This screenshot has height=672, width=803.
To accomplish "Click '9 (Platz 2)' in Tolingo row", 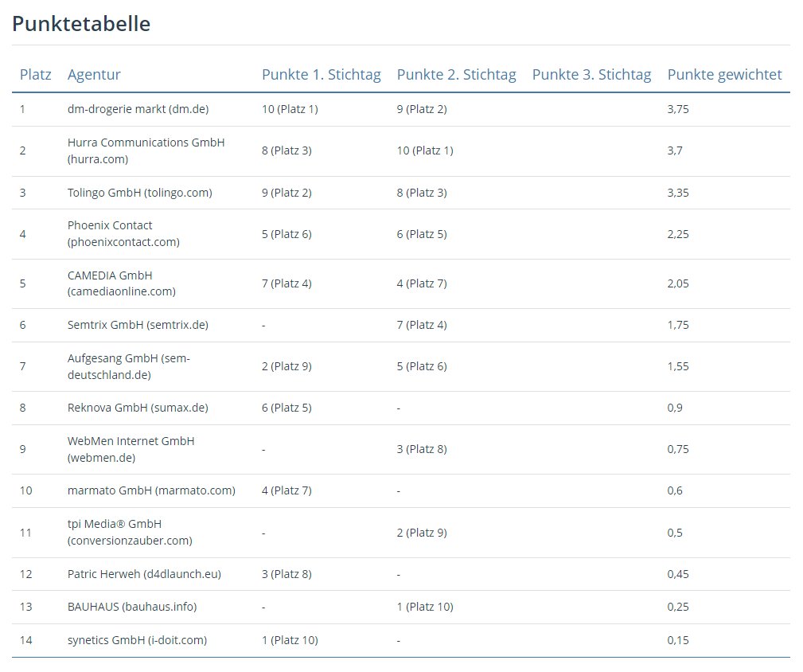I will tap(287, 193).
